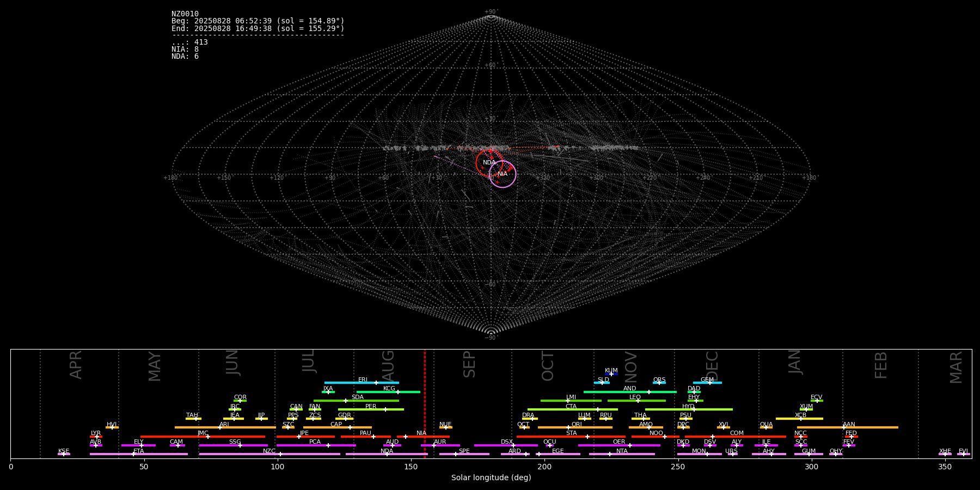Click the NTA shower label in timeline

[622, 451]
